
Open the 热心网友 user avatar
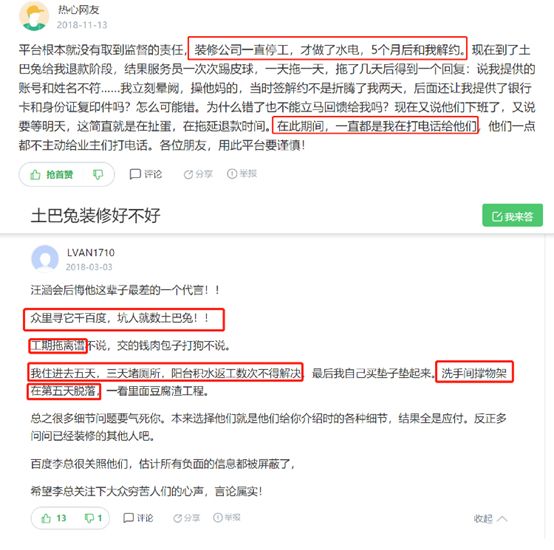click(x=34, y=16)
